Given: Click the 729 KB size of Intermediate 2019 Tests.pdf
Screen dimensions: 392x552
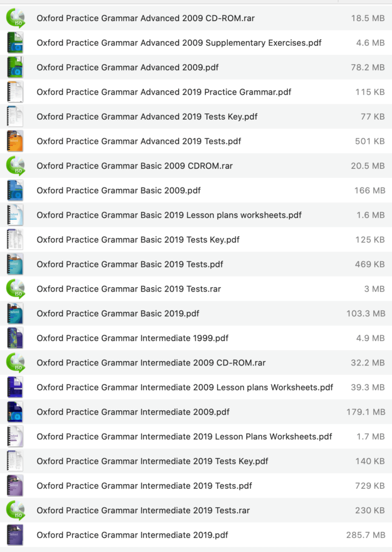Looking at the screenshot, I should pos(370,486).
